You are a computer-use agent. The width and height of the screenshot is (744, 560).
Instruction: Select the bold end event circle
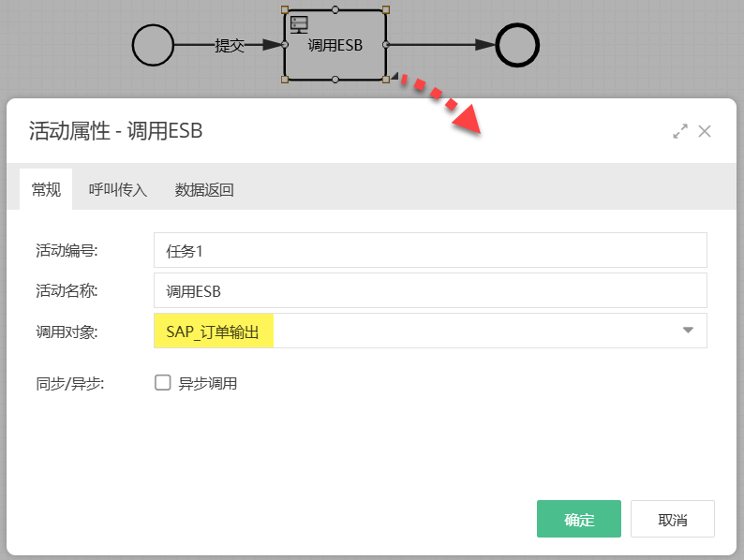coord(517,45)
